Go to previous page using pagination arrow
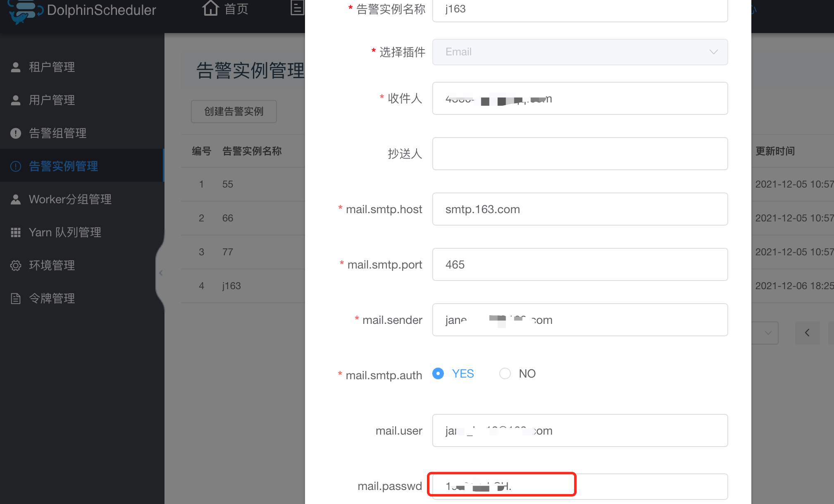This screenshot has height=504, width=834. coord(807,333)
